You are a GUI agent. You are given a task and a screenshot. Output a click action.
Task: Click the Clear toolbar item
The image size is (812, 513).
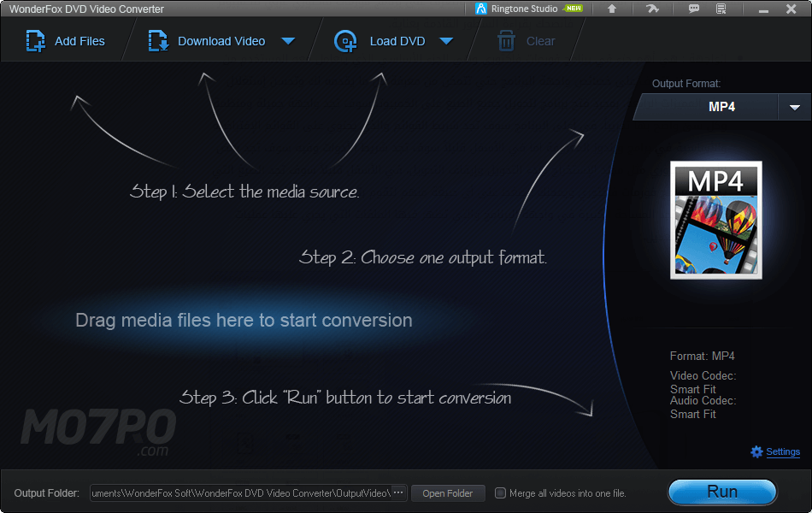click(x=527, y=41)
